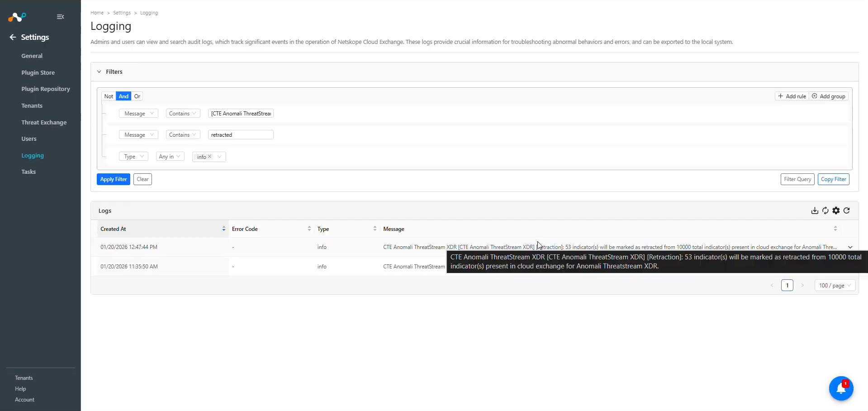The image size is (868, 411).
Task: Open the Type field dropdown
Action: 133,157
